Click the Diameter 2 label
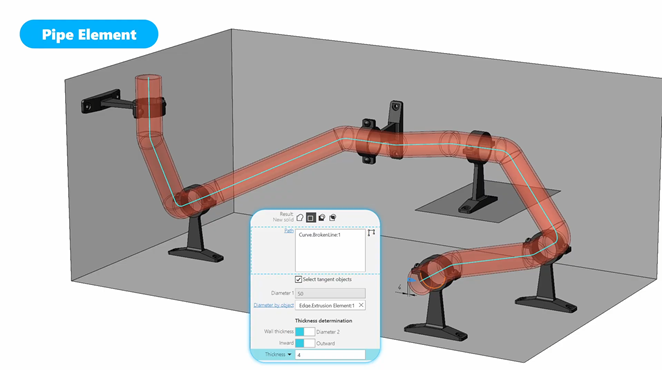 pyautogui.click(x=328, y=332)
